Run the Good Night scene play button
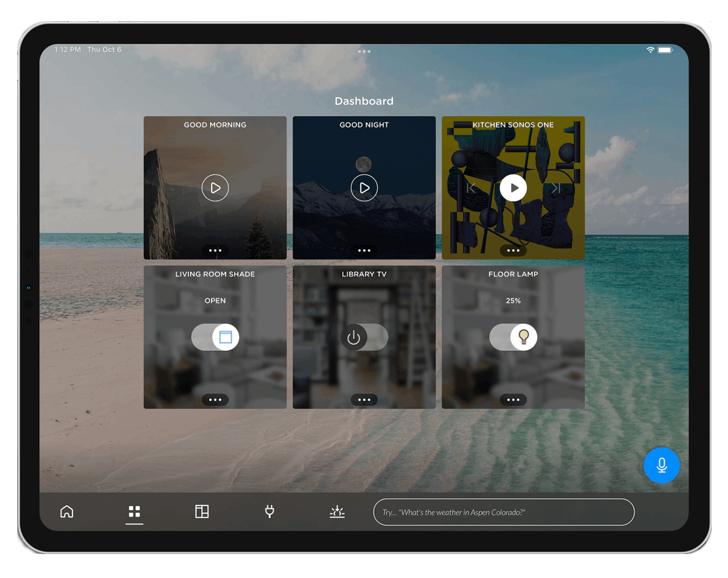This screenshot has height=578, width=728. [x=364, y=188]
